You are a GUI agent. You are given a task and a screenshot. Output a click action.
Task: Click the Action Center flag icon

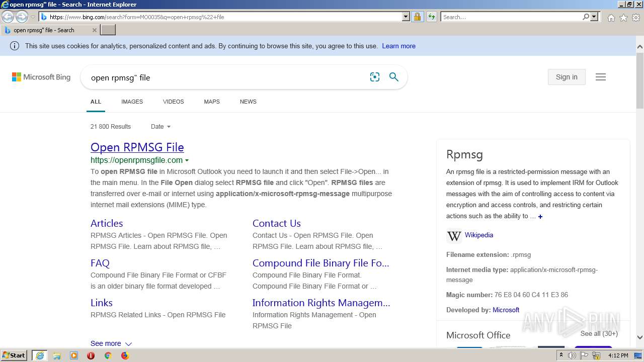click(585, 355)
